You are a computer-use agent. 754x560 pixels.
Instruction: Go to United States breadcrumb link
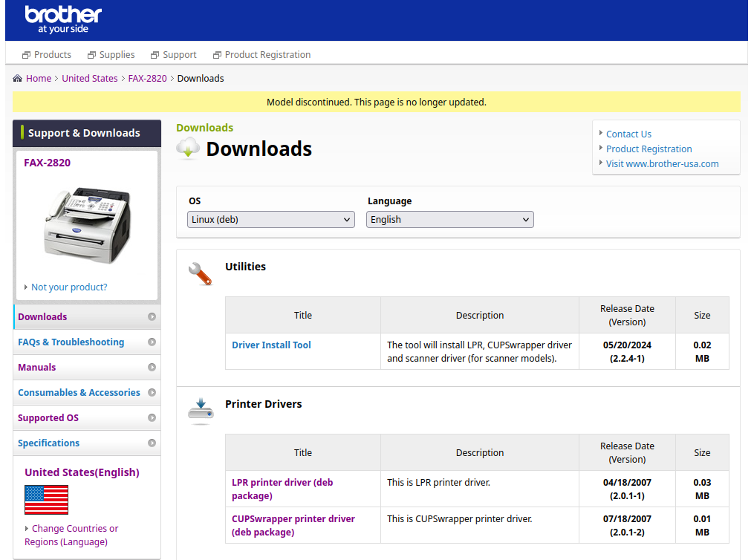pos(89,78)
